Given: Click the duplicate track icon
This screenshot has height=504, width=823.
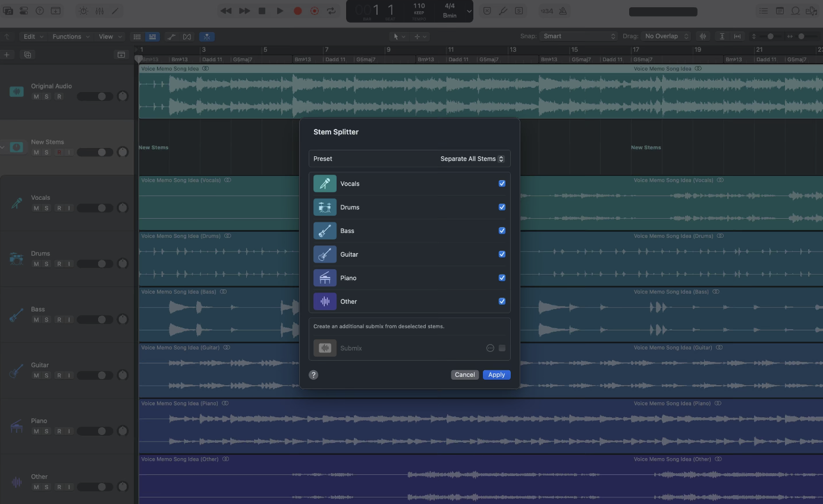Looking at the screenshot, I should [27, 55].
